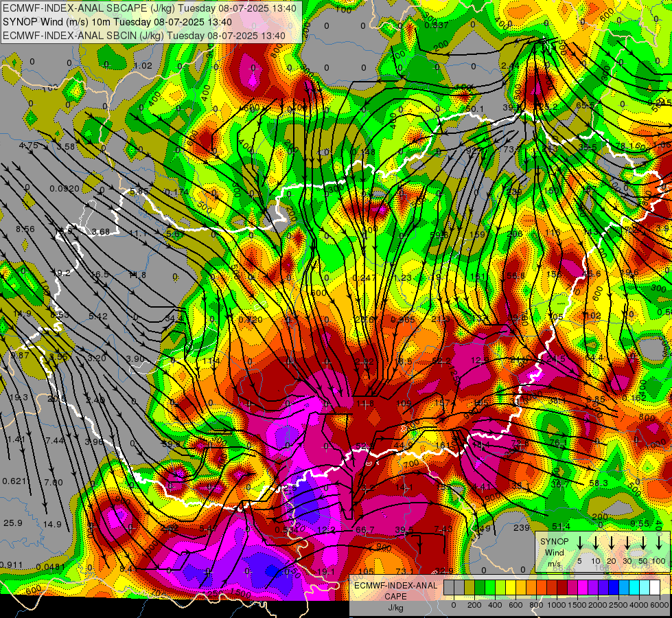Click the 8.56 value on the map
672x618 pixels.
click(25, 229)
